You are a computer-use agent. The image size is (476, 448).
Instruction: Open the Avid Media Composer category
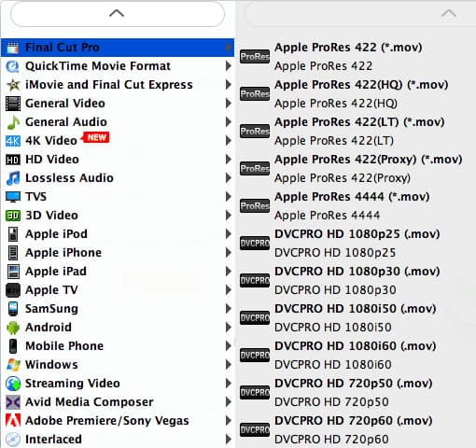point(118,402)
